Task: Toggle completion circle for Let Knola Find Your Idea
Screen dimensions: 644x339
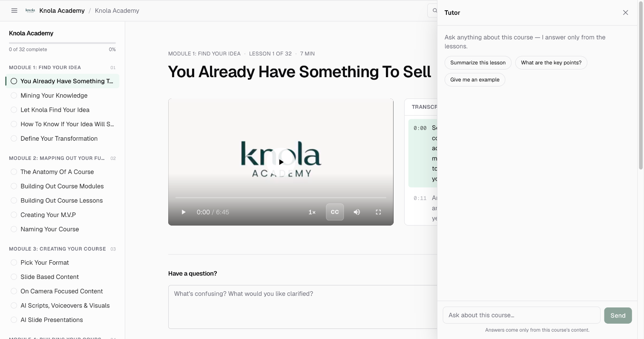Action: click(14, 110)
